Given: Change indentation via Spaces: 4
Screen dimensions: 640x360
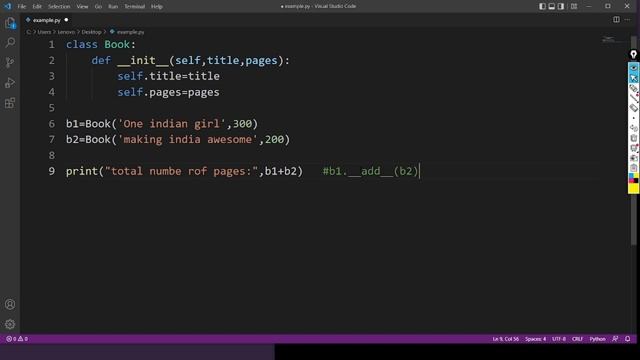Looking at the screenshot, I should point(536,339).
